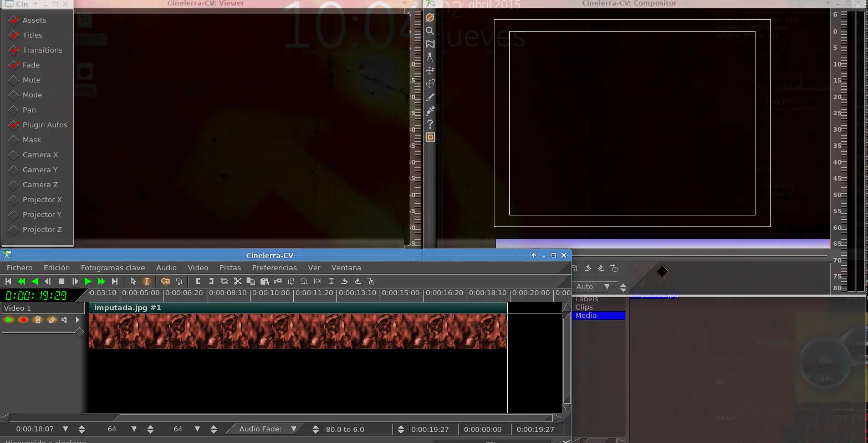Click the fast reverse playback button
868x443 pixels.
coord(22,281)
